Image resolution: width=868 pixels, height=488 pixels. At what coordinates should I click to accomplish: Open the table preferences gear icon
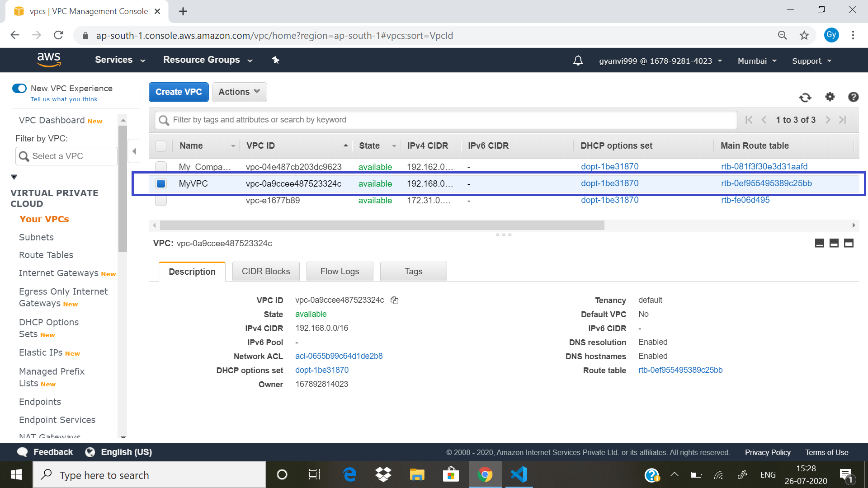[x=830, y=97]
